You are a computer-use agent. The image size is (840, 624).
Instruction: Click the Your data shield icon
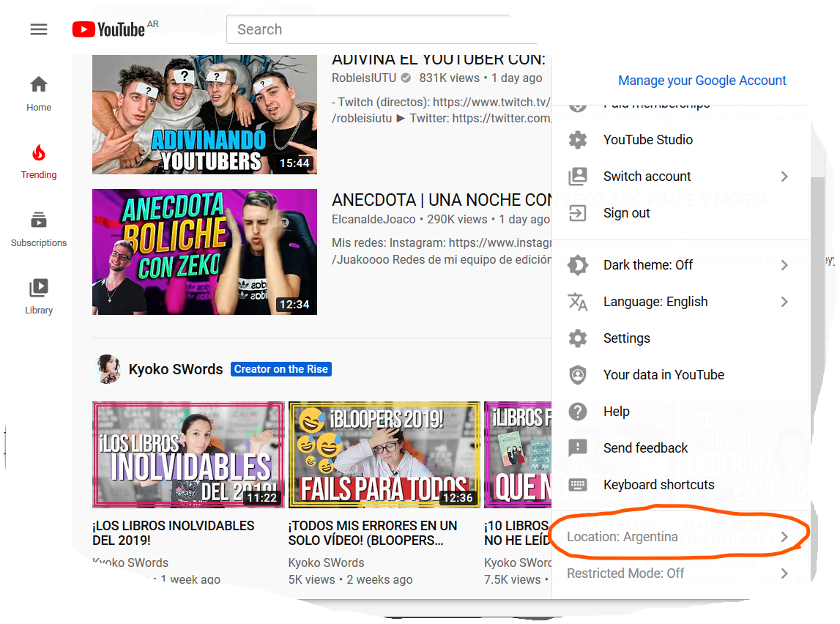pos(578,375)
